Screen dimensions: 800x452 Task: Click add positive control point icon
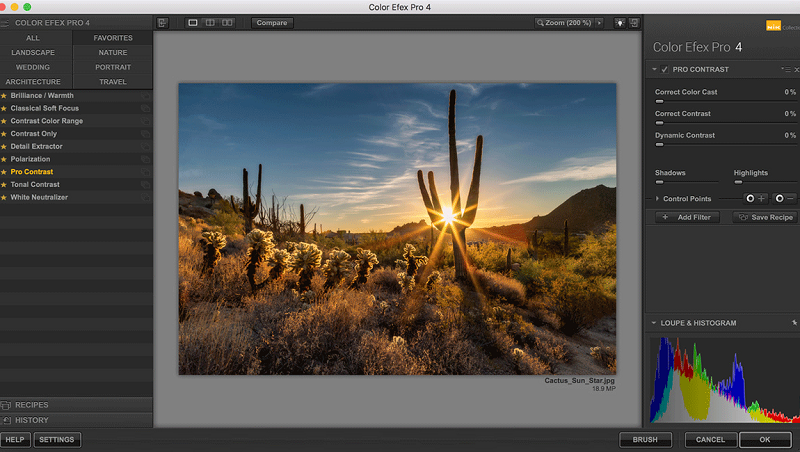[x=755, y=199]
